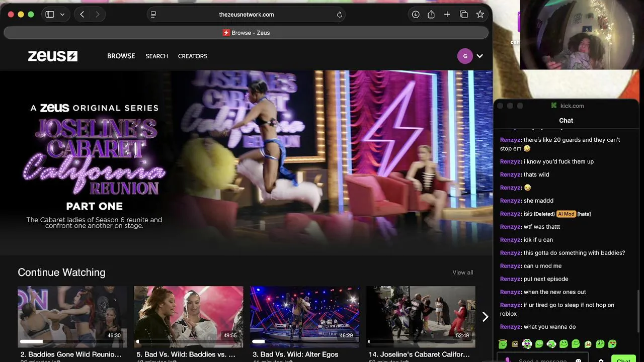644x362 pixels.
Task: Click the reunion description text under Part One
Action: click(x=94, y=223)
